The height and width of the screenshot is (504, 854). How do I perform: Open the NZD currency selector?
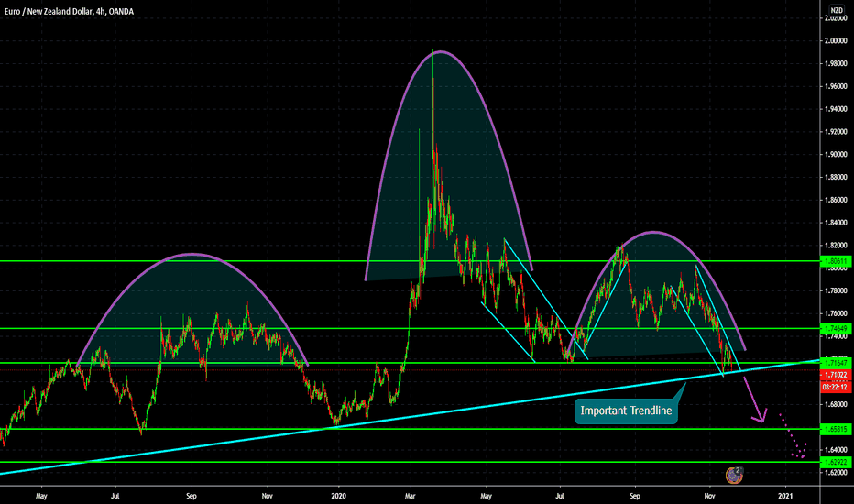[x=837, y=10]
